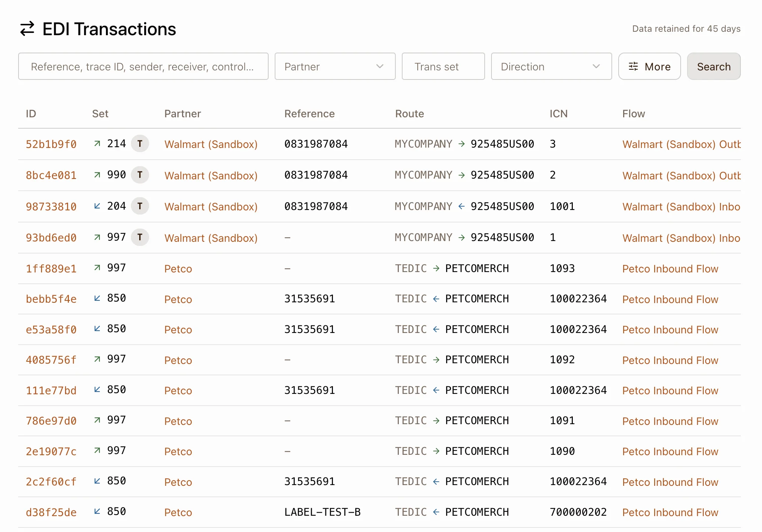
Task: Open transaction ID d38f25de
Action: point(51,512)
